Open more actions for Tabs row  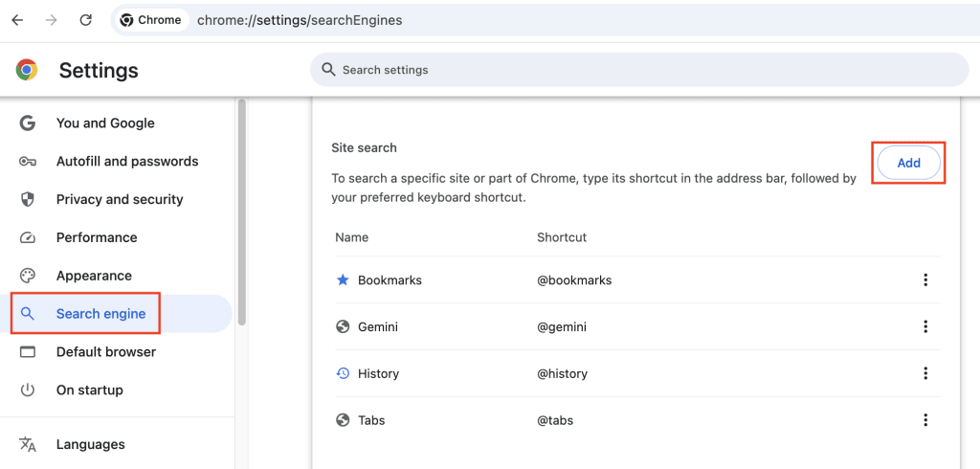tap(925, 420)
